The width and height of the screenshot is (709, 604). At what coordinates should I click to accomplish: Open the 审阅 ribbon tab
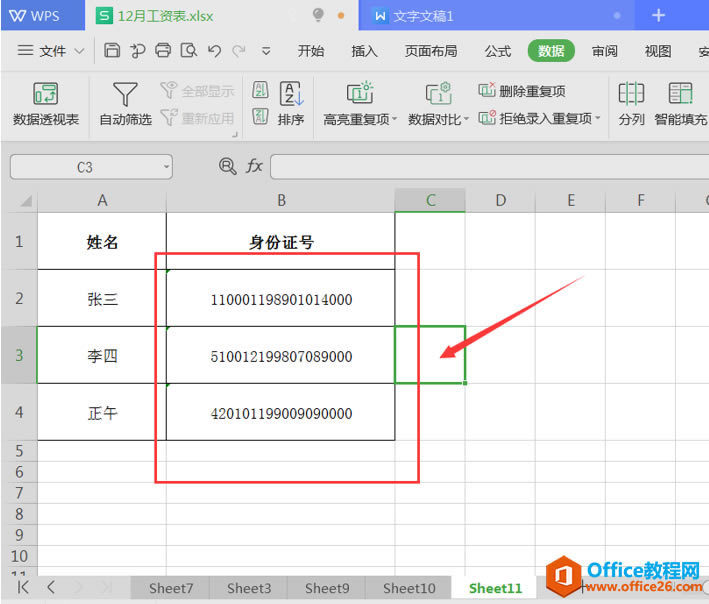click(x=605, y=51)
